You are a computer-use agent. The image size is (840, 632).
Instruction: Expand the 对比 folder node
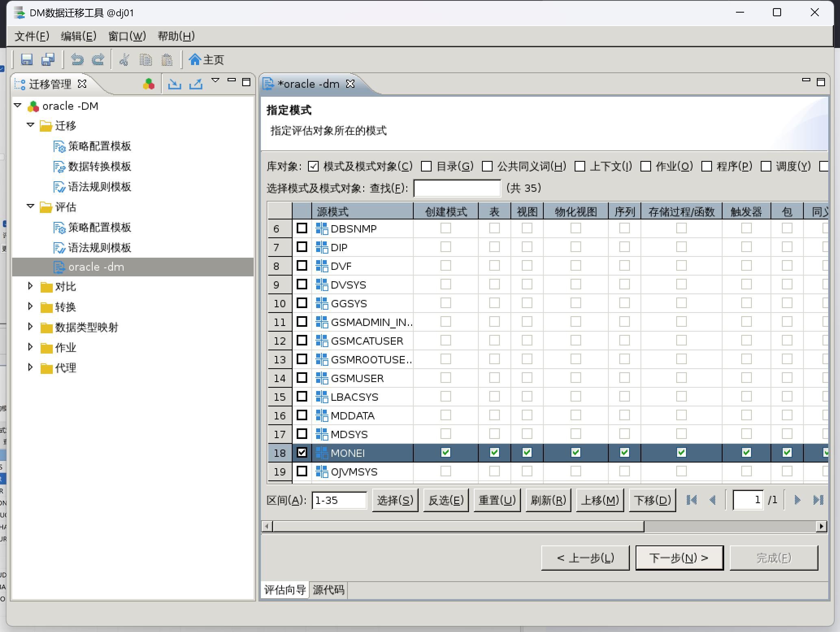pyautogui.click(x=30, y=286)
